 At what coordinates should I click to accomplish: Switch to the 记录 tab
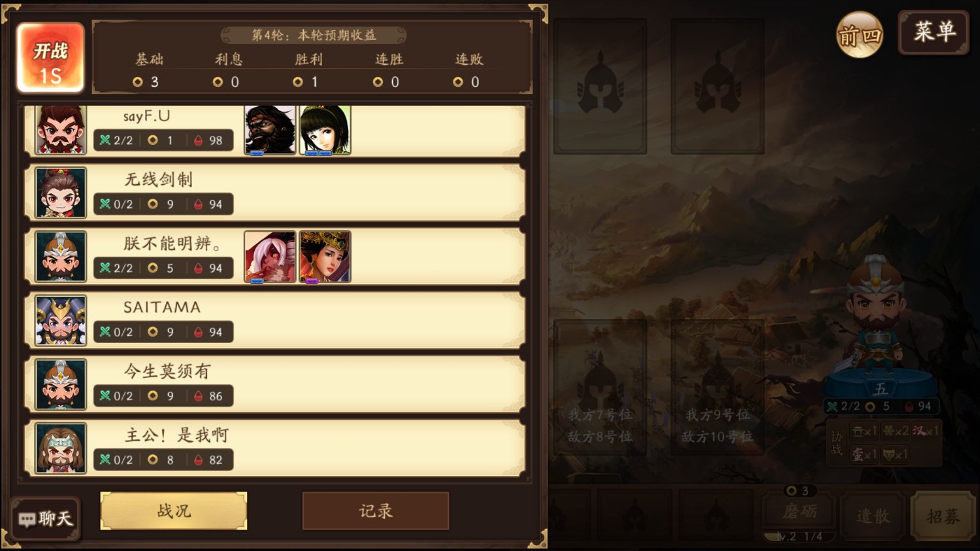click(376, 511)
